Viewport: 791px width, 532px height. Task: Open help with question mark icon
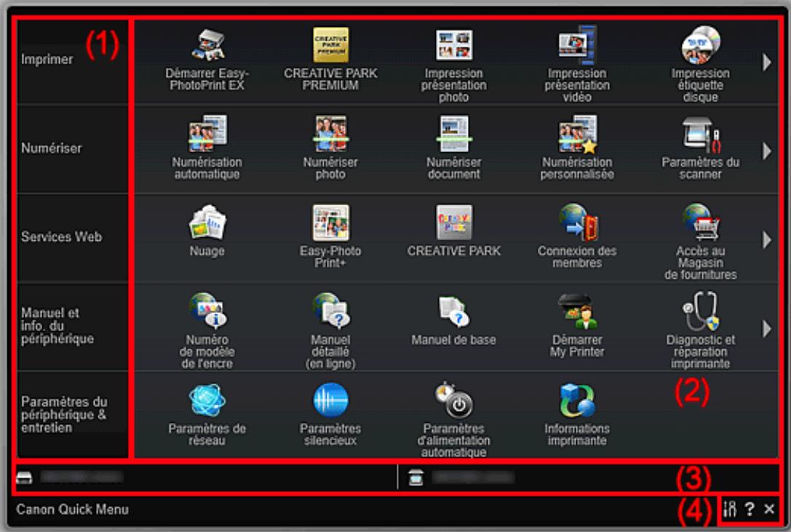pos(750,509)
